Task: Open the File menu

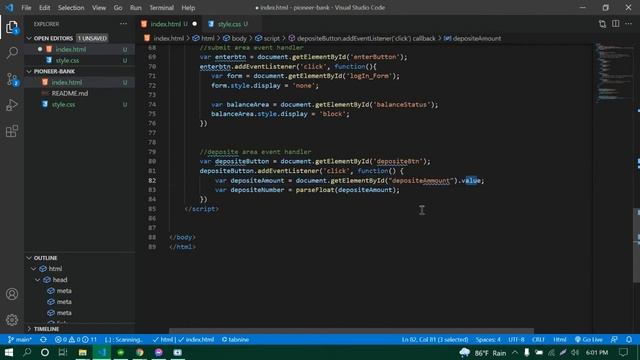Action: point(26,8)
